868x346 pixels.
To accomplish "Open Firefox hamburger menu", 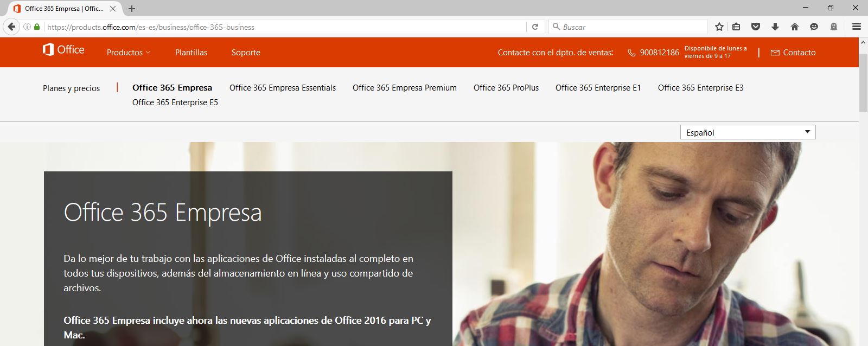I will point(857,27).
